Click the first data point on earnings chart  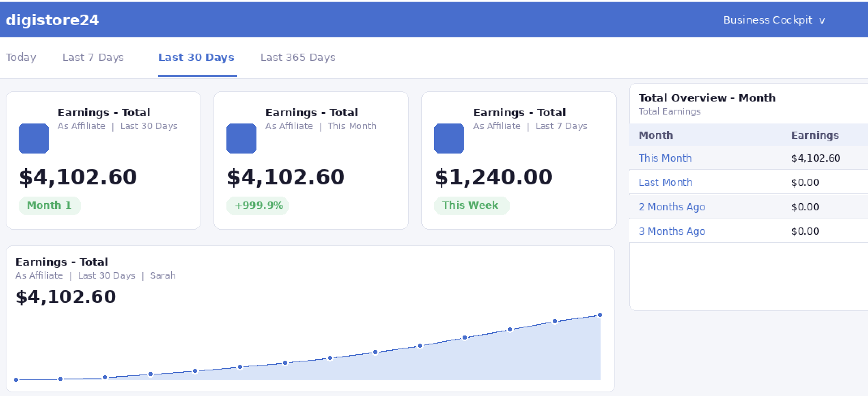coord(16,380)
